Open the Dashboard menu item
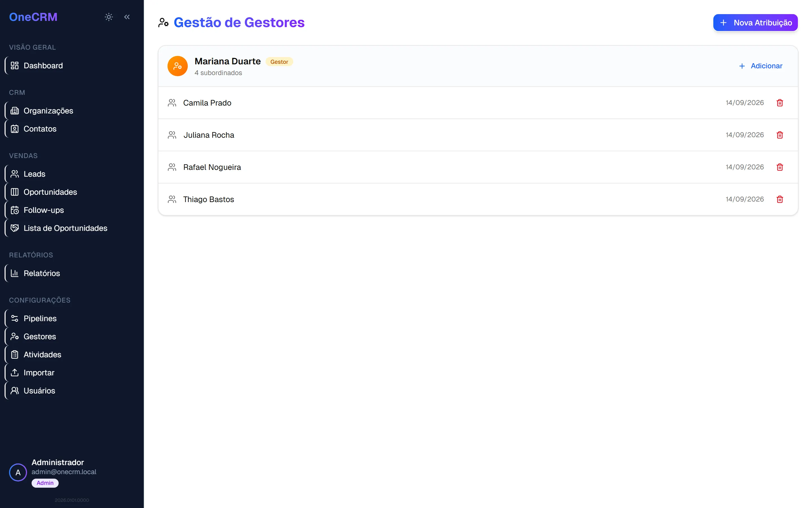Viewport: 812px width, 508px height. coord(72,65)
